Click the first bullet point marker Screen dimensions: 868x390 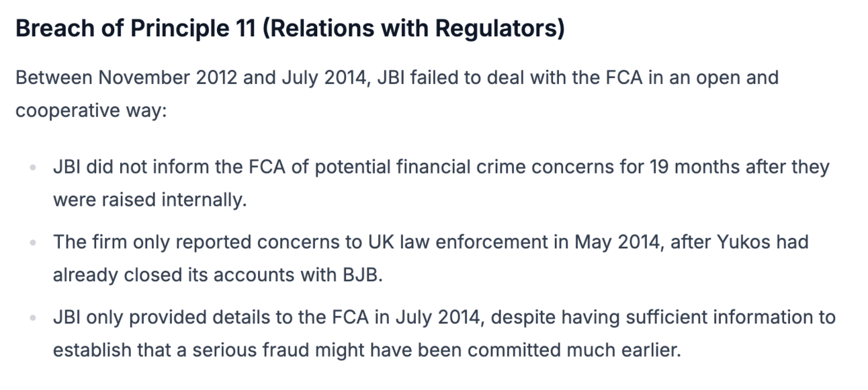tap(32, 168)
